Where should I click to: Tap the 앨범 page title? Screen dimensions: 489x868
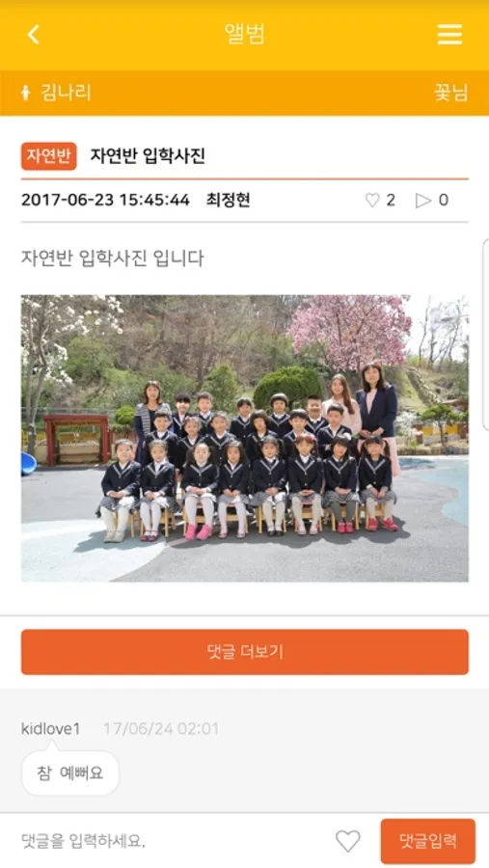pyautogui.click(x=244, y=35)
